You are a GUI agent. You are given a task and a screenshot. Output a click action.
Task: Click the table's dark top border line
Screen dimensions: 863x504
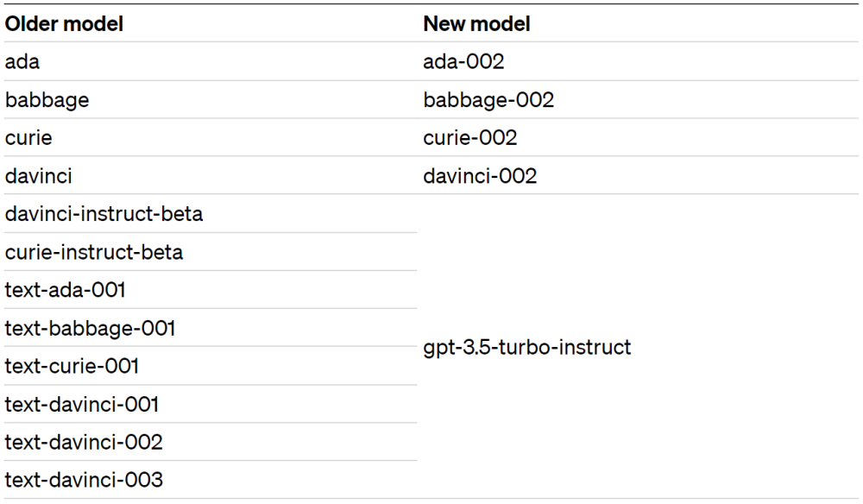(x=431, y=4)
